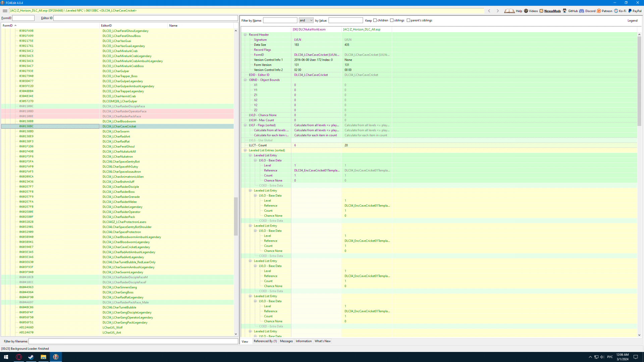Viewport: 644px width, 362px height.
Task: Collapse the Record Header node
Action: 245,35
